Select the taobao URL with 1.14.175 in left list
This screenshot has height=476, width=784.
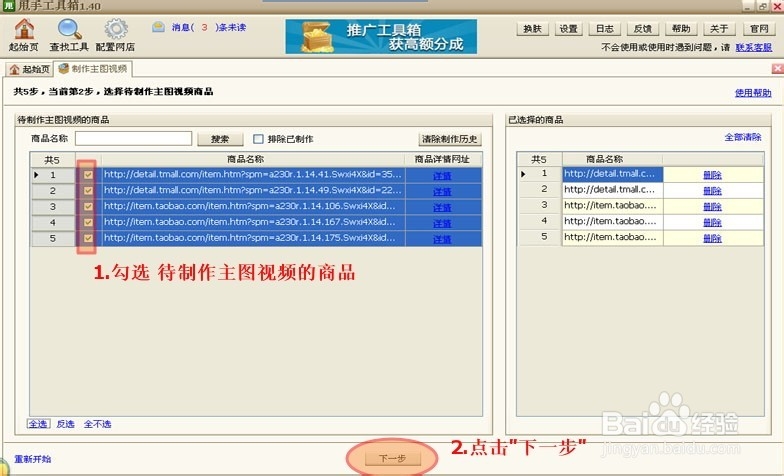pyautogui.click(x=253, y=238)
